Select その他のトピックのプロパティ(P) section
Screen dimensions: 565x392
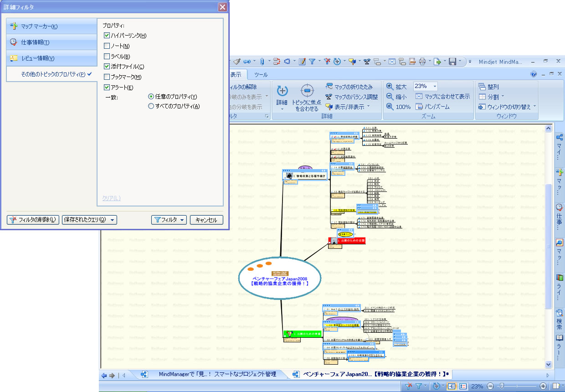[51, 74]
